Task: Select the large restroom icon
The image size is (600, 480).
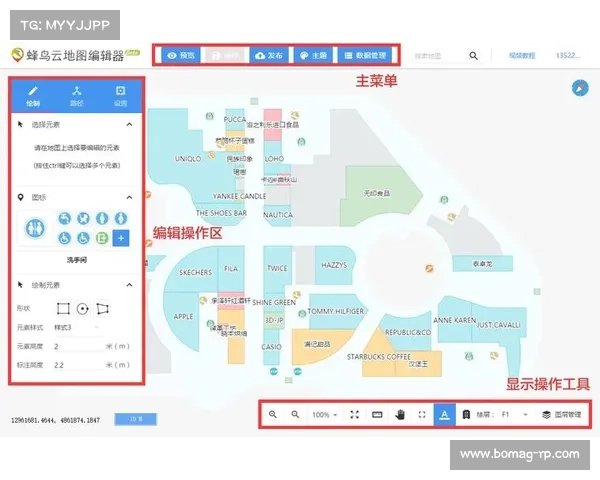Action: [x=36, y=228]
